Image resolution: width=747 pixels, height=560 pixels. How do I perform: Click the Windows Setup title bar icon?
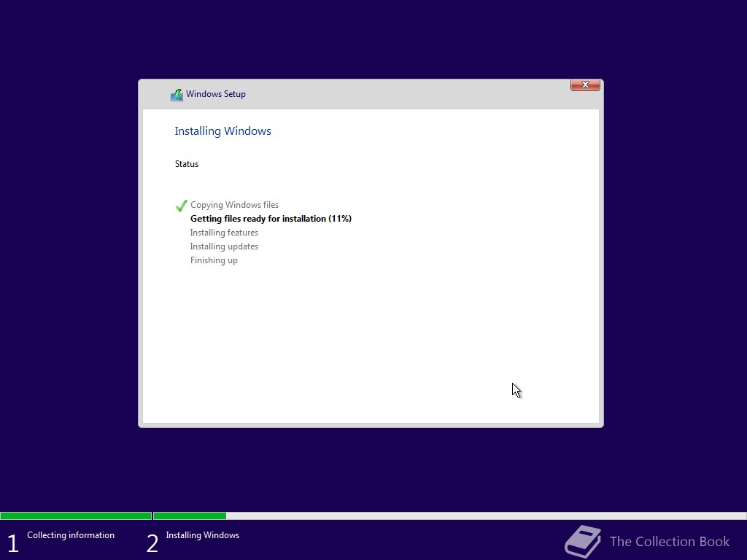point(177,95)
